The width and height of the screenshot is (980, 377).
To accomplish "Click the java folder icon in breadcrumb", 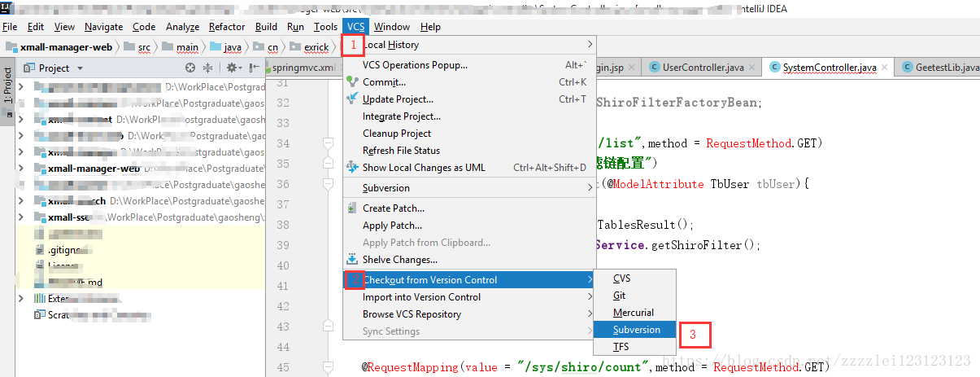I will coord(215,47).
